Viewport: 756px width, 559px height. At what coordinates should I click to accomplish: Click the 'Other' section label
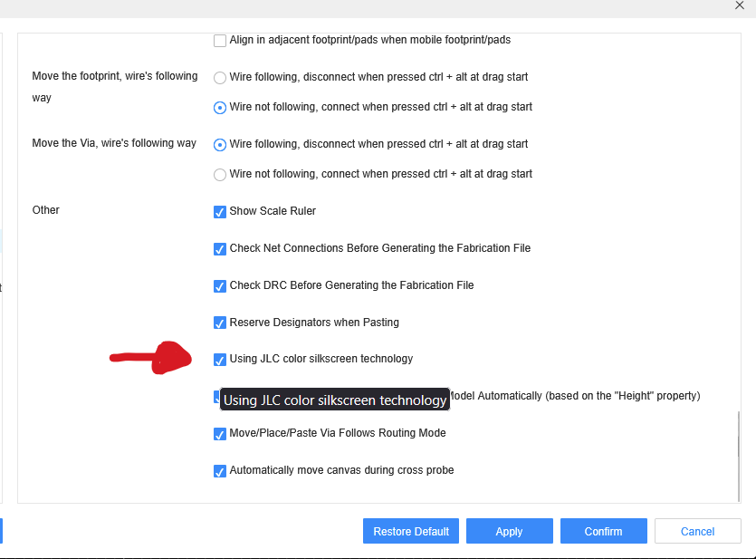(46, 210)
